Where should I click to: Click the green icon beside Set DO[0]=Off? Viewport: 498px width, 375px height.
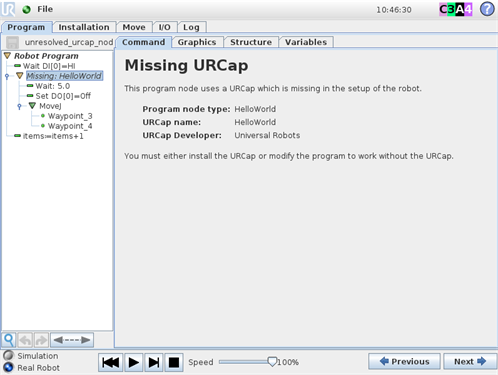30,96
